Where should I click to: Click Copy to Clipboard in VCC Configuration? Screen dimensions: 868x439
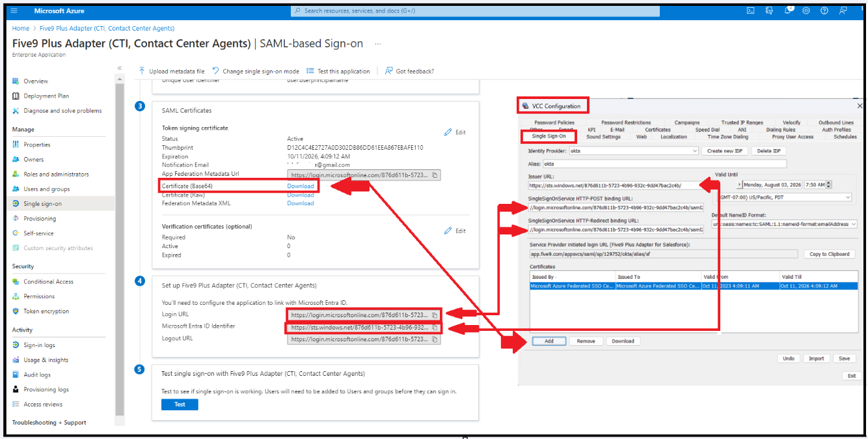[x=828, y=254]
